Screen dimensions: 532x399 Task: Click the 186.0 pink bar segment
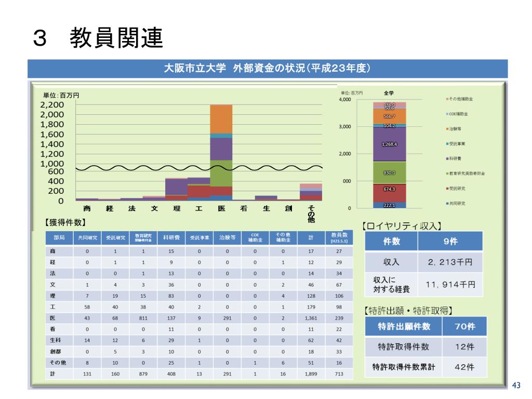click(390, 104)
